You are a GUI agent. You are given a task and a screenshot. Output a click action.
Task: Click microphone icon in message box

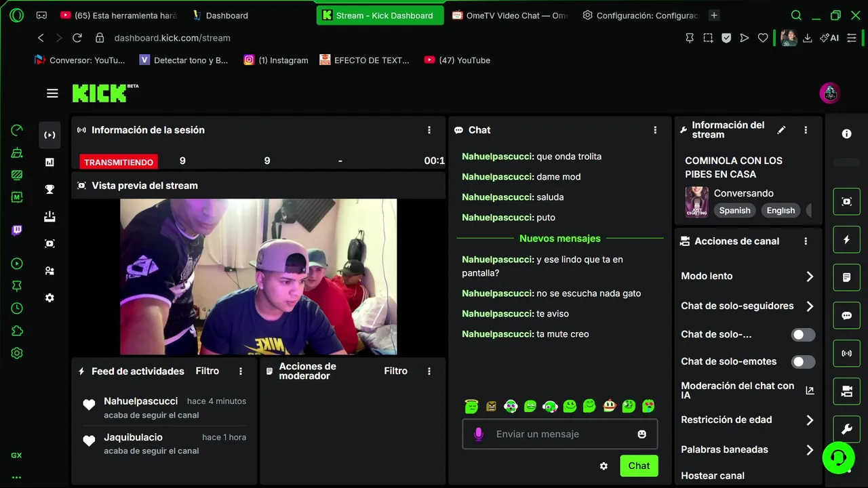tap(479, 434)
